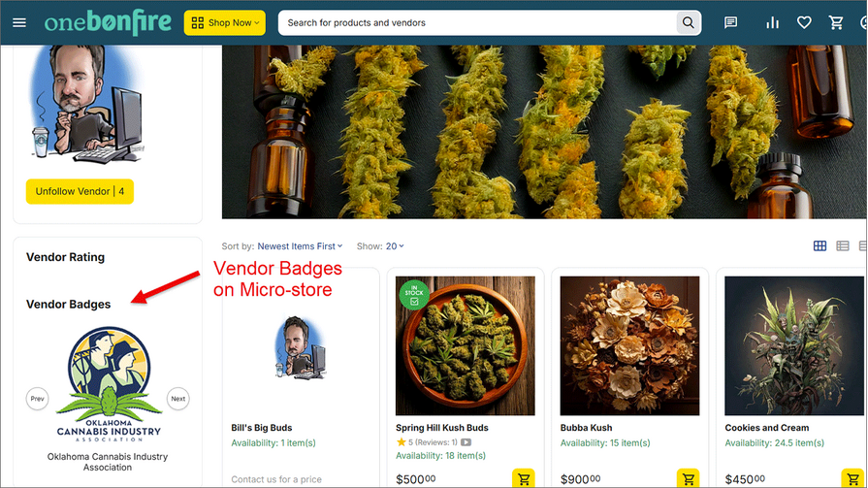Expand the Shop Now dropdown
The width and height of the screenshot is (868, 488).
tap(224, 22)
